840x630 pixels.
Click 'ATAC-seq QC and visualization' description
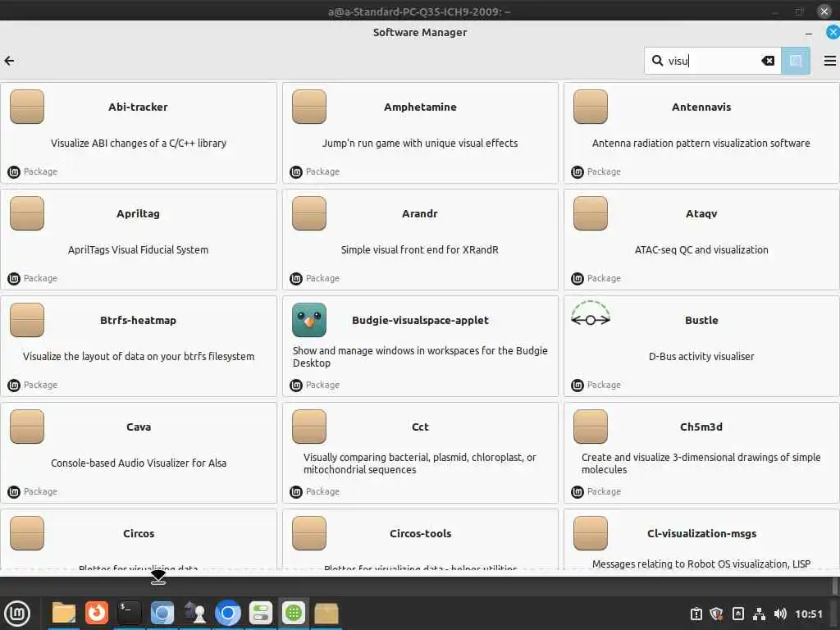[701, 249]
